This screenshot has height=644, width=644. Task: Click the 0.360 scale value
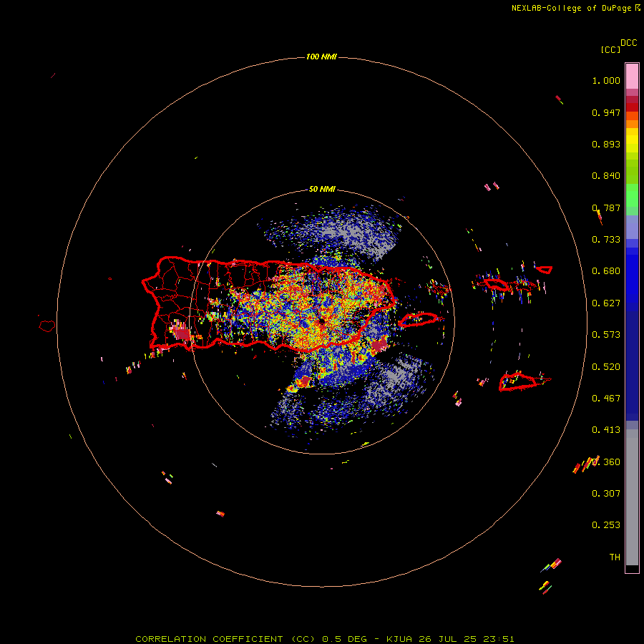(x=606, y=462)
